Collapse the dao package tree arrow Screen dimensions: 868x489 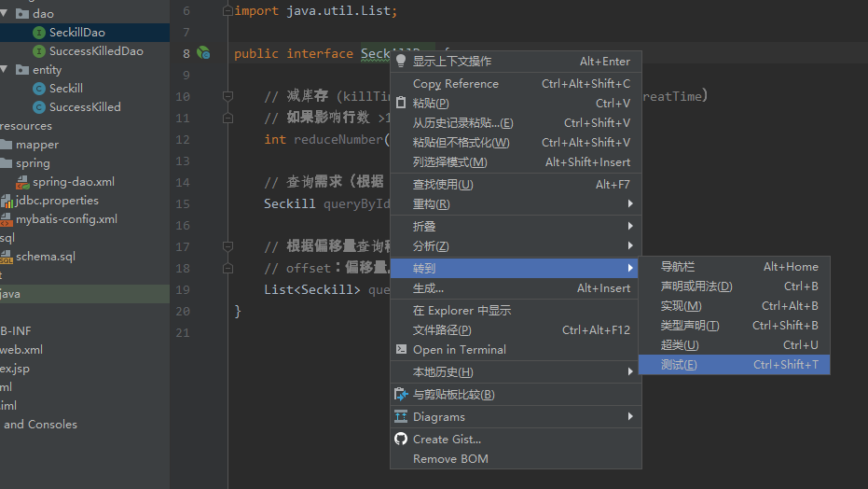5,13
